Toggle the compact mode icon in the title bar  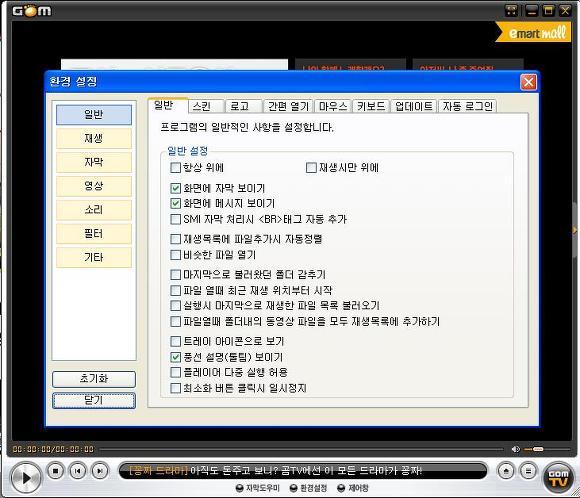pos(512,10)
